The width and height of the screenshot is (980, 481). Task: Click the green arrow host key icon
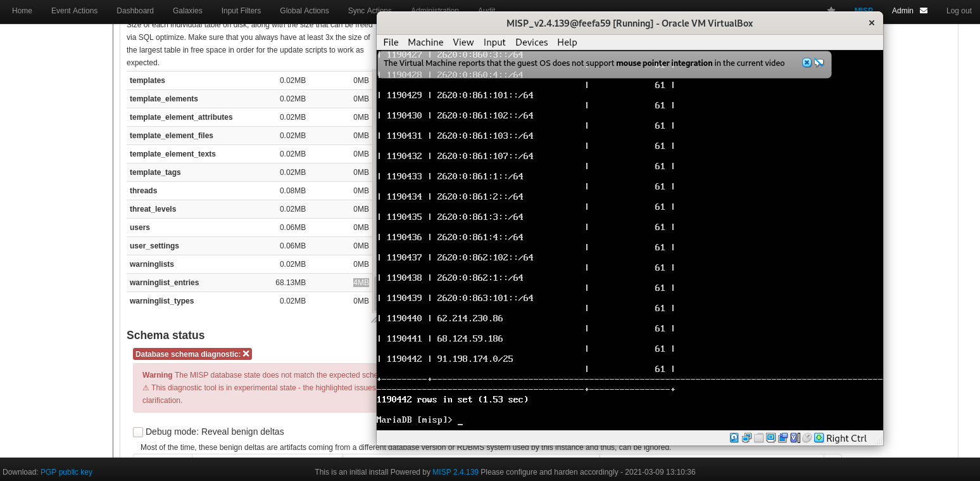pos(819,438)
